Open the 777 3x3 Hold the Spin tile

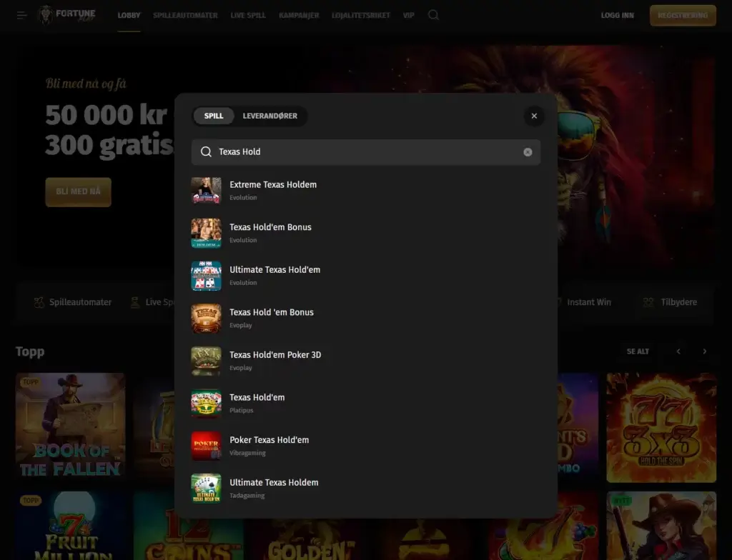pos(661,427)
